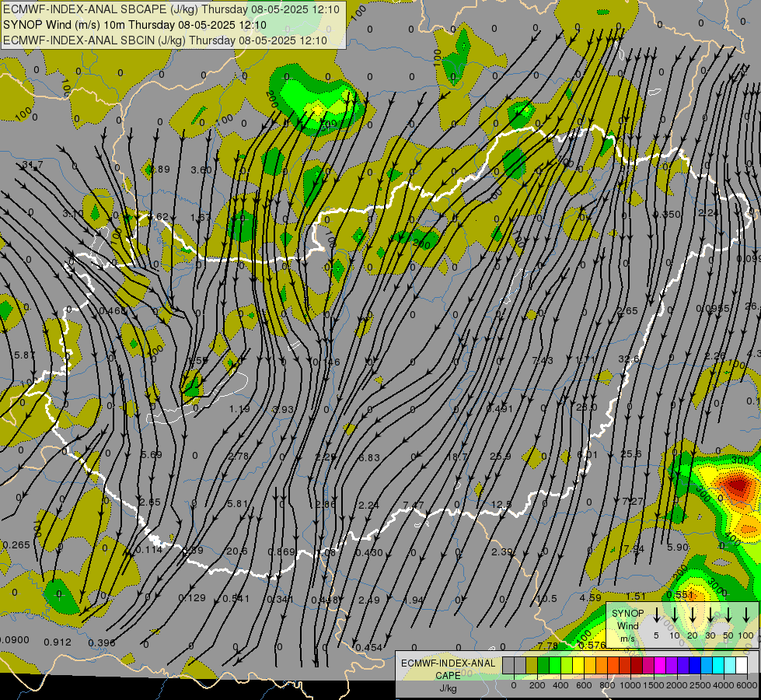Click the SBCIN value 0.491
The height and width of the screenshot is (700, 761).
[x=499, y=408]
